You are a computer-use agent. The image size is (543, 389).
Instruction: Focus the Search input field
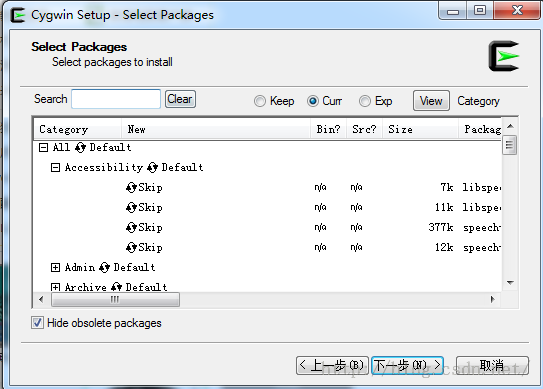(116, 99)
